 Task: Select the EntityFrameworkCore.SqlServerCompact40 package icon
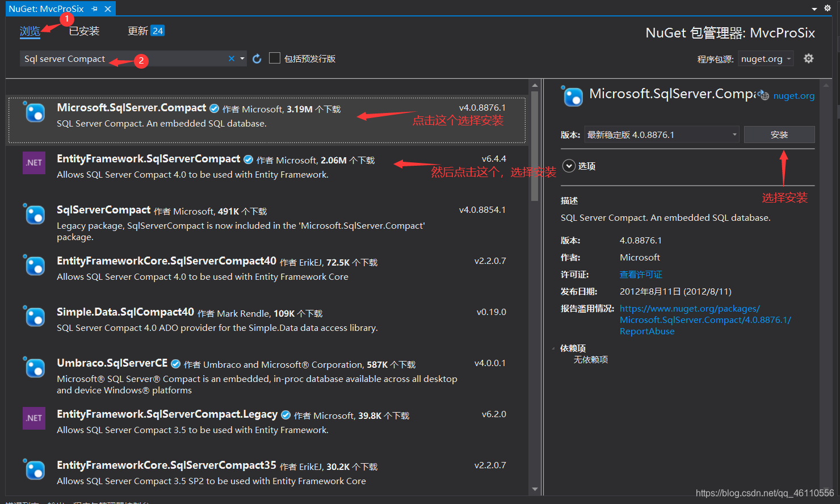[34, 265]
